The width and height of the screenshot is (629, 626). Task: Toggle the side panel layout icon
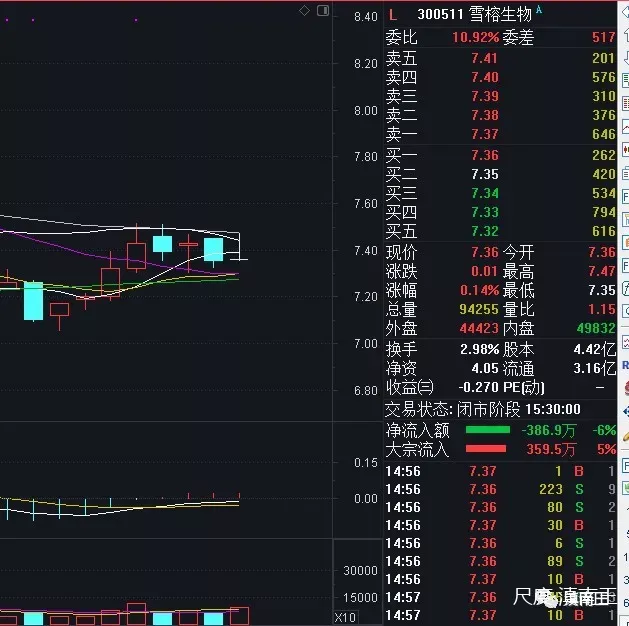click(x=323, y=10)
